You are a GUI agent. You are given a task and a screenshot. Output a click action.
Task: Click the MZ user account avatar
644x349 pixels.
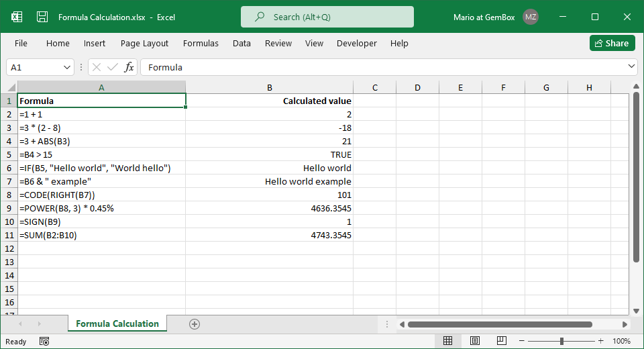coord(531,17)
